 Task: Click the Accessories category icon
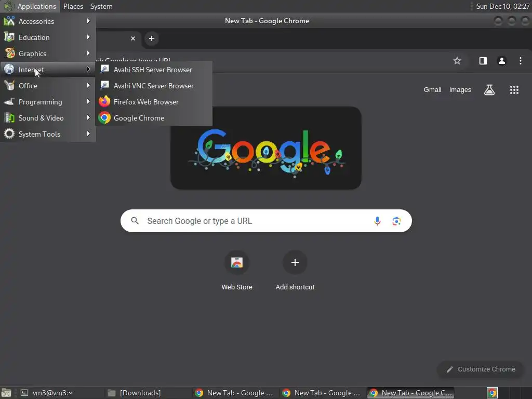(x=9, y=21)
